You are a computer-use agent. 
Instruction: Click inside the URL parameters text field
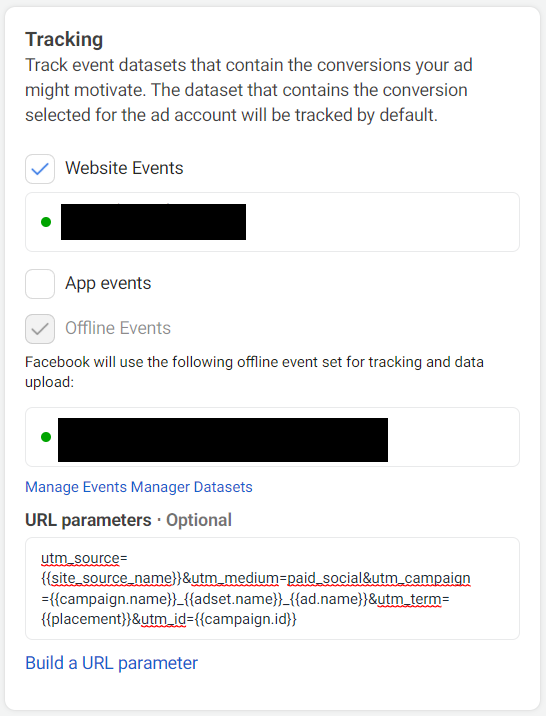tap(272, 589)
